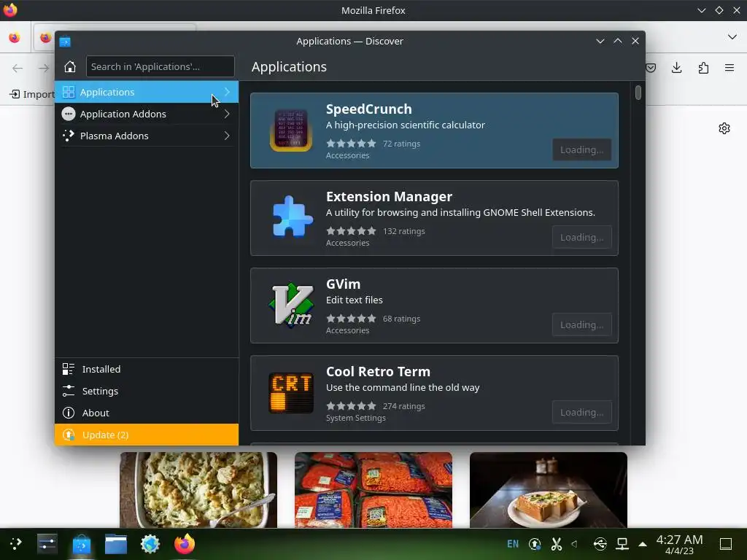Open the clipboard scissors tray icon
The height and width of the screenshot is (560, 747).
(x=556, y=544)
